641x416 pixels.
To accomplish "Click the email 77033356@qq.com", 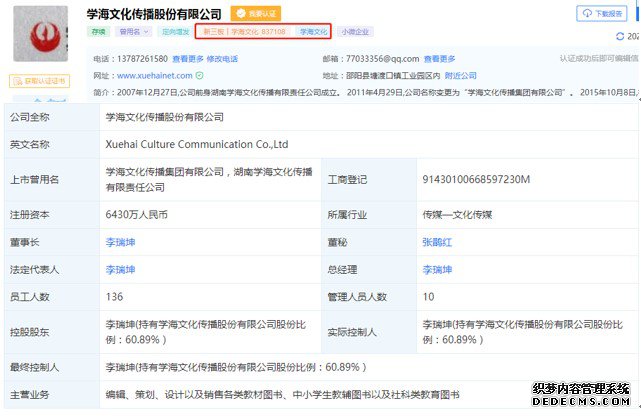I will [383, 59].
